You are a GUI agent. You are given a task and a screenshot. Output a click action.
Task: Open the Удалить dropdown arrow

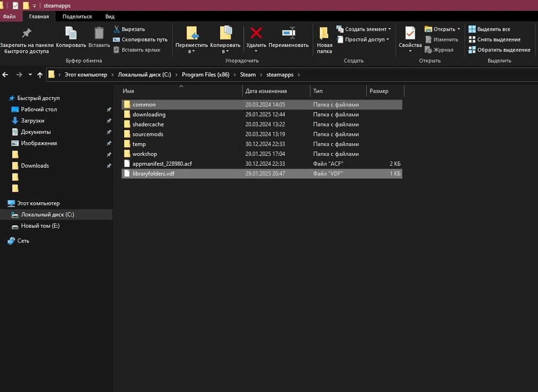click(256, 51)
